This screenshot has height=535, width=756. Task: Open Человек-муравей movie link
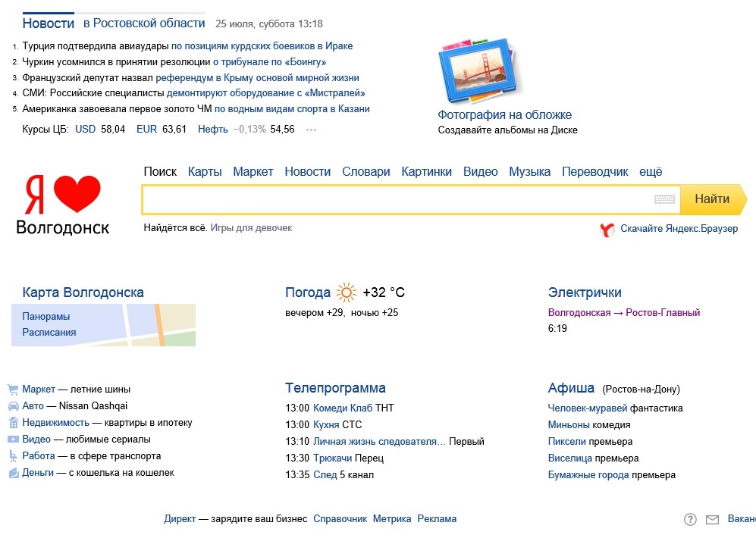[x=587, y=408]
